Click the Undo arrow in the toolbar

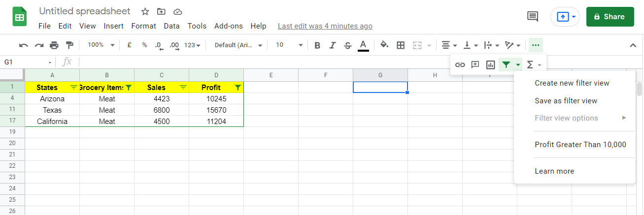[23, 45]
